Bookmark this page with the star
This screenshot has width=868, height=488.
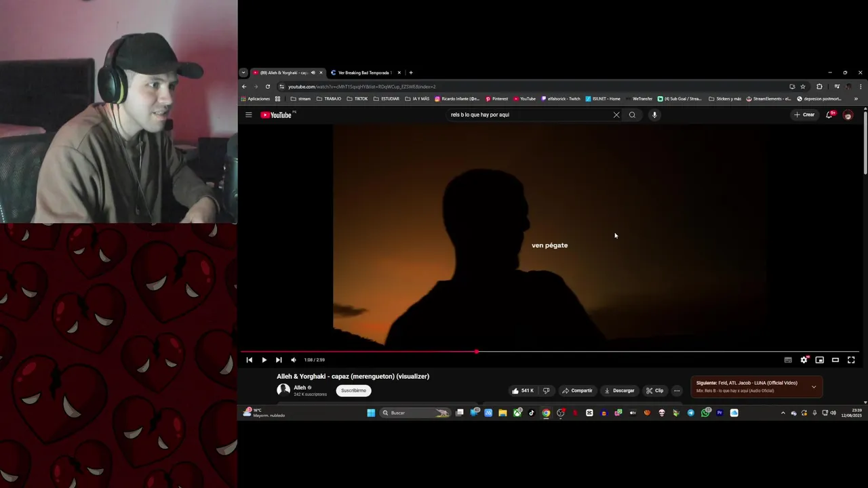803,87
